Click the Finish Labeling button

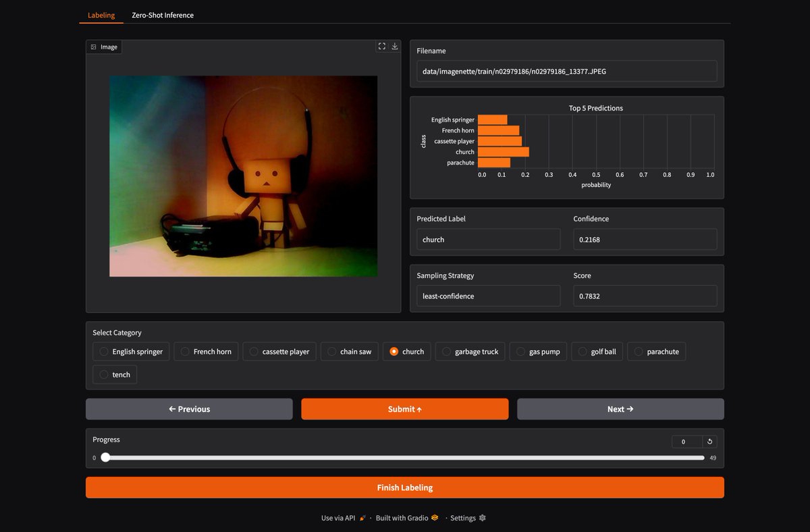pos(405,487)
